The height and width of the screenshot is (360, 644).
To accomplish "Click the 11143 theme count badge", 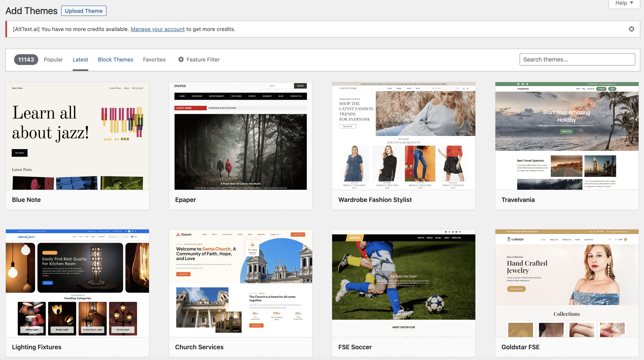I will (x=26, y=59).
